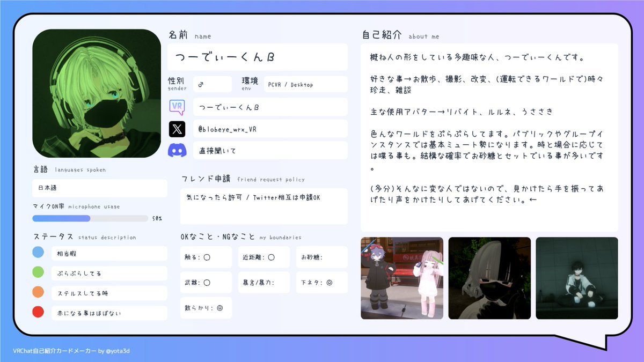Select the green ぷらぷらしてる status dot
Screen dimensions: 644x362
pos(38,272)
